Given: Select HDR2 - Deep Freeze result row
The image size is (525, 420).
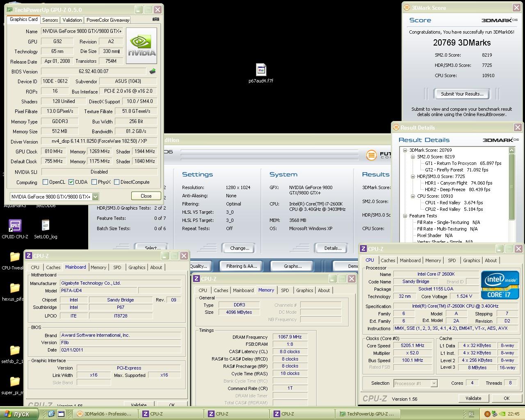Looking at the screenshot, I should pyautogui.click(x=458, y=189).
